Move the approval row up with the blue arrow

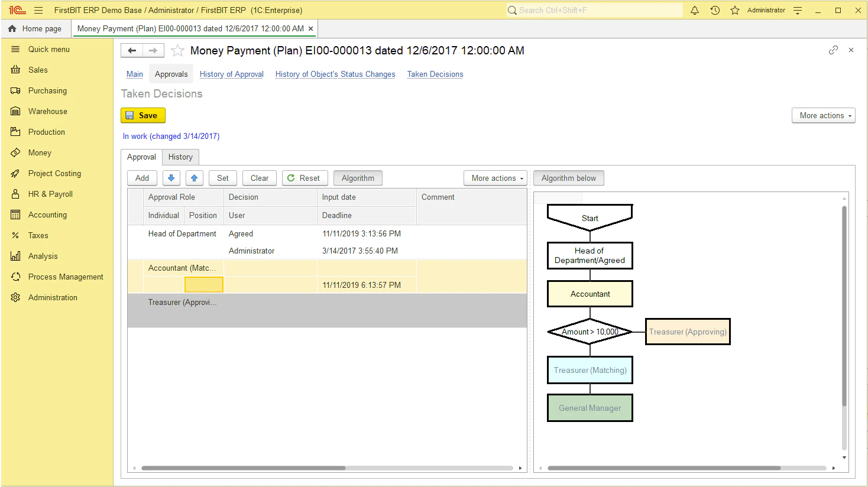coord(194,178)
